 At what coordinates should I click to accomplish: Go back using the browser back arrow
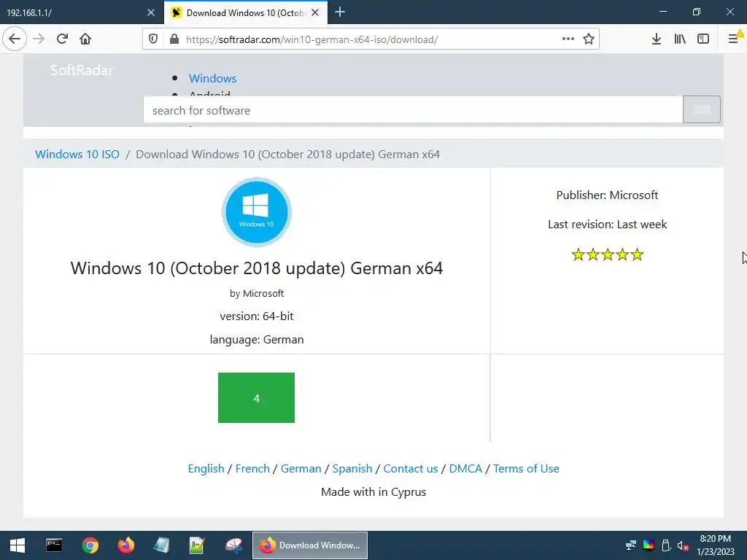click(x=15, y=39)
